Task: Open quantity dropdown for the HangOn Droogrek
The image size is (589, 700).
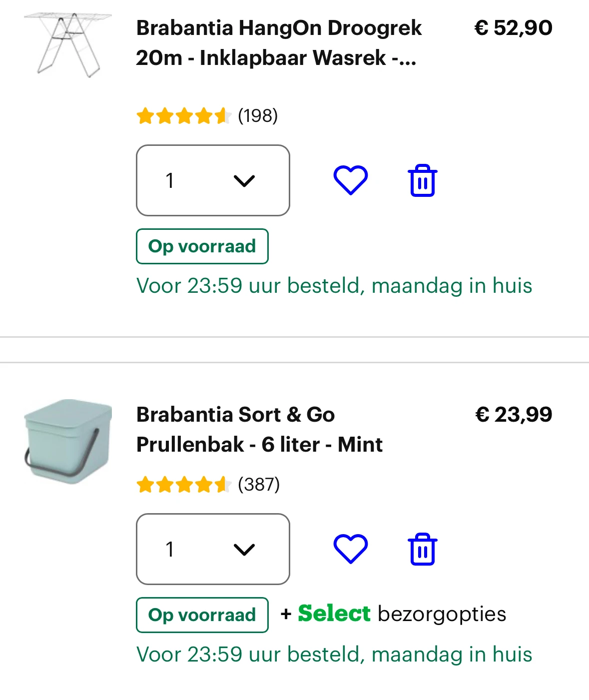Action: tap(213, 180)
